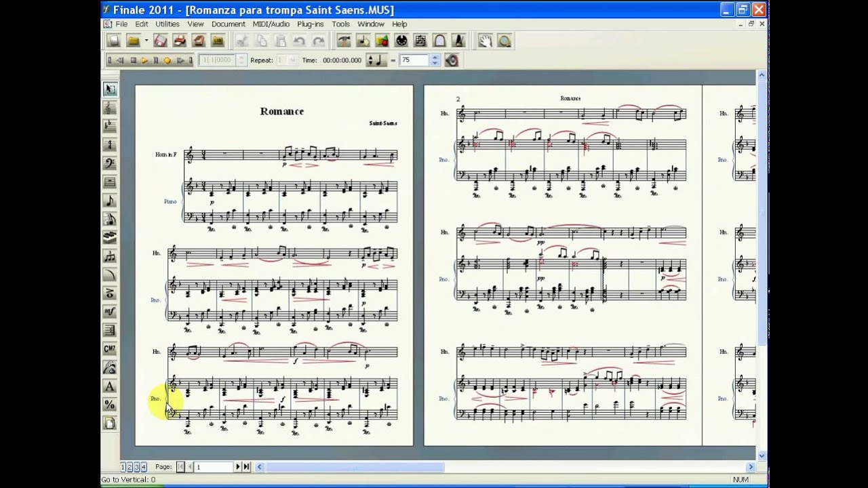Open the File menu
868x488 pixels.
[x=121, y=24]
